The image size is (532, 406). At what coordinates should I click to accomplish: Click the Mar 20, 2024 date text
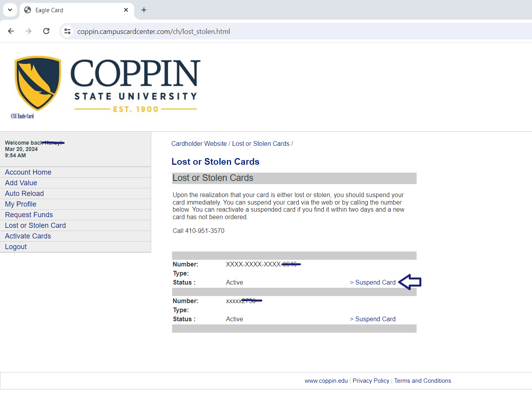pyautogui.click(x=21, y=149)
